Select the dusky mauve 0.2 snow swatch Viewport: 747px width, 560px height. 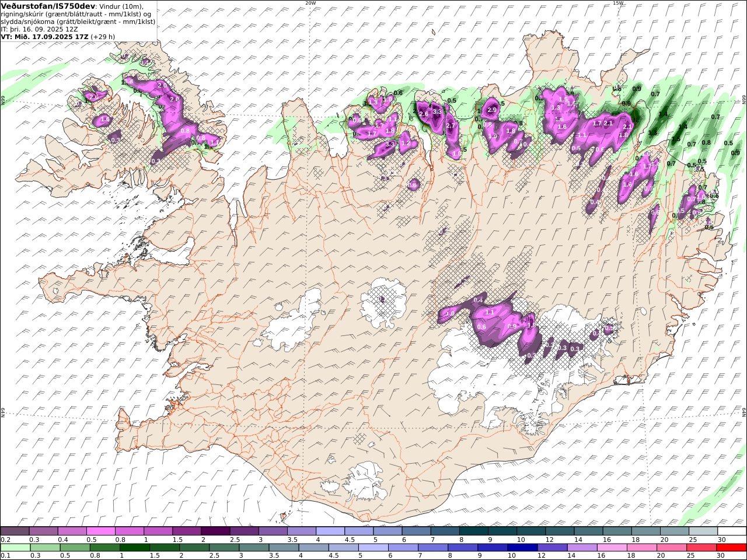pyautogui.click(x=15, y=531)
